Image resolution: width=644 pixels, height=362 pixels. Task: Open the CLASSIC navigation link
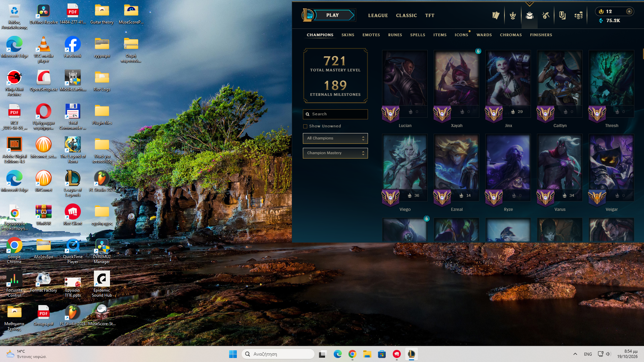(407, 15)
